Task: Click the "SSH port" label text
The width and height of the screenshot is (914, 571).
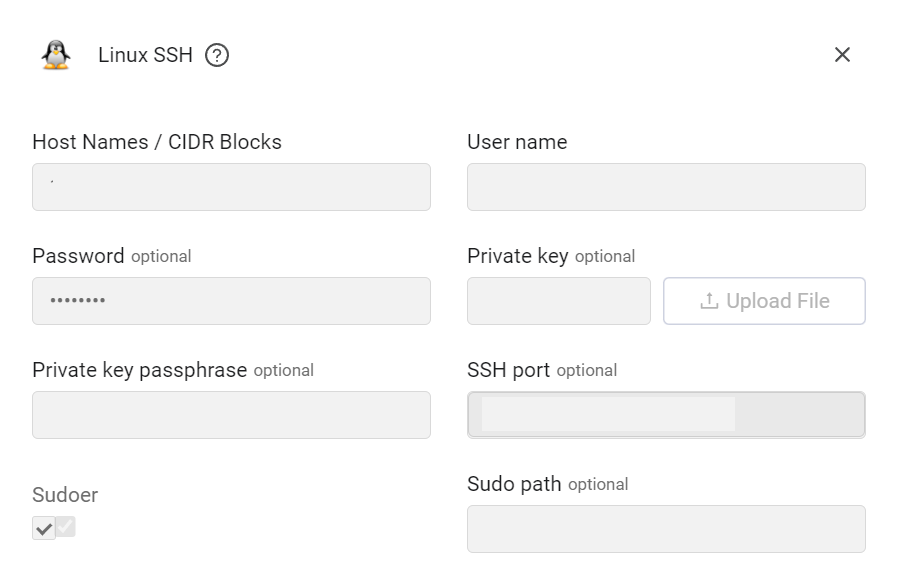Action: pos(508,370)
